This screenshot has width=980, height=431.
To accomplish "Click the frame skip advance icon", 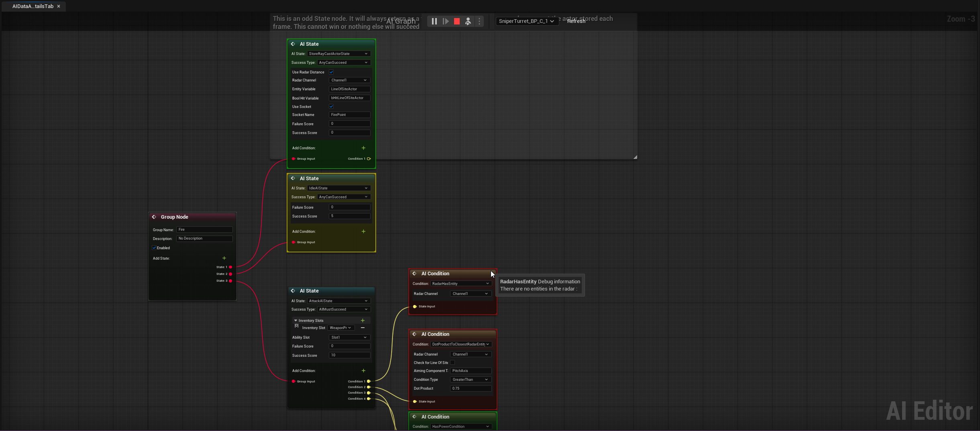I will coord(446,21).
